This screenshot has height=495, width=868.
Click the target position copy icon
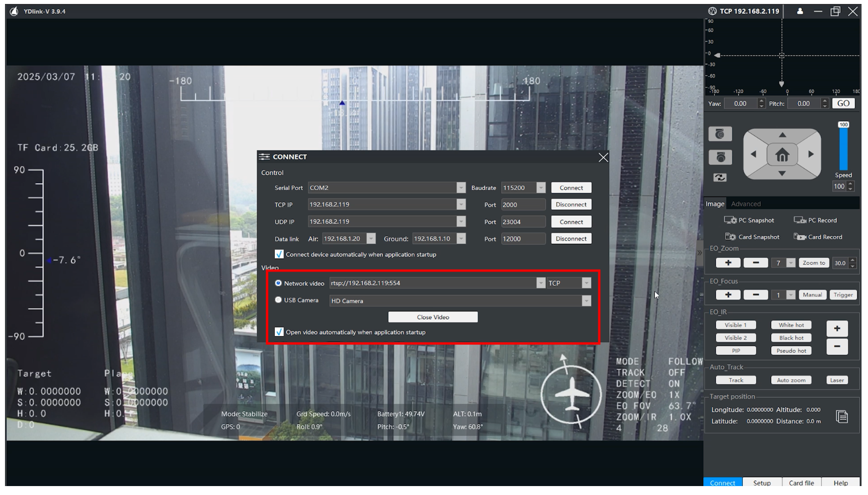(x=842, y=416)
